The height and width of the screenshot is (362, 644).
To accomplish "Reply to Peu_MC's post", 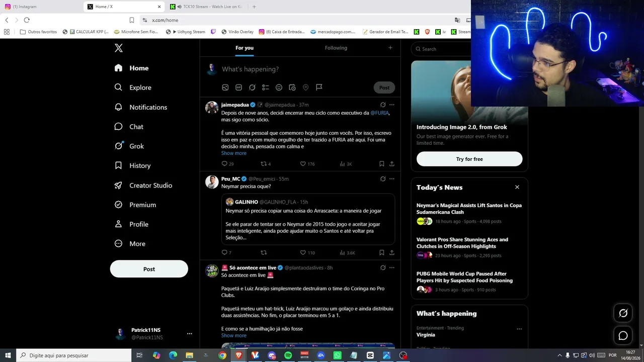I will click(x=226, y=253).
